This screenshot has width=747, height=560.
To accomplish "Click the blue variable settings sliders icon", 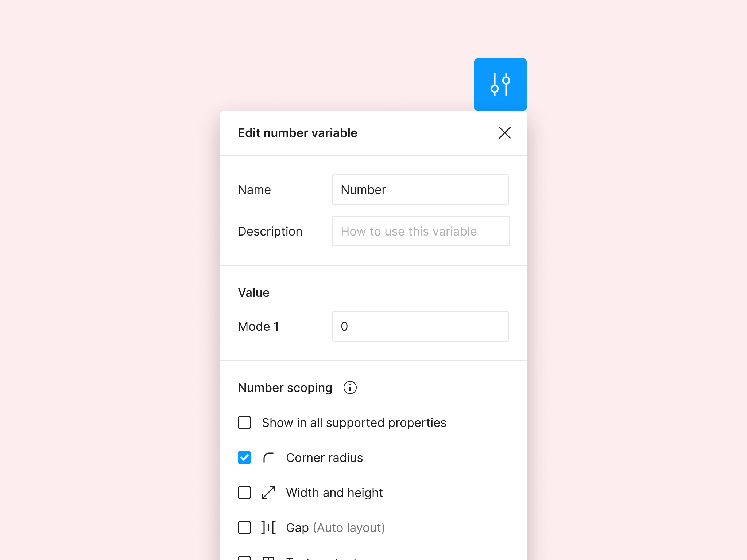I will click(500, 85).
